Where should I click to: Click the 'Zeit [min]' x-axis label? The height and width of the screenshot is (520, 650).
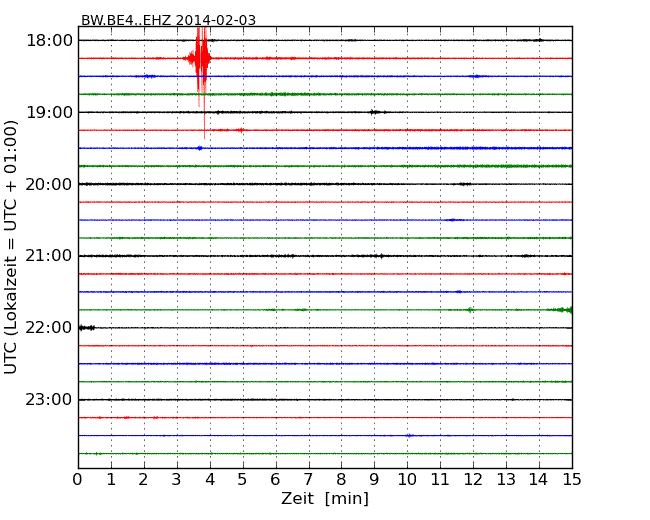(325, 499)
